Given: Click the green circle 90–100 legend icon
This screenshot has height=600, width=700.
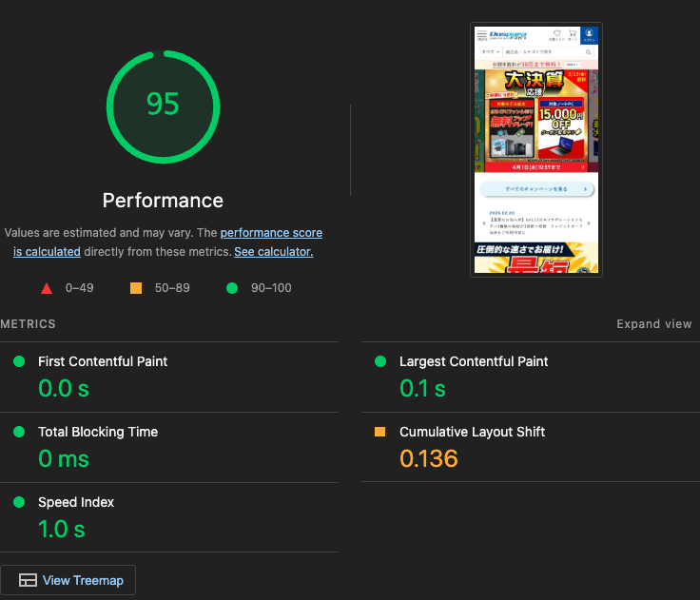Looking at the screenshot, I should (x=231, y=288).
